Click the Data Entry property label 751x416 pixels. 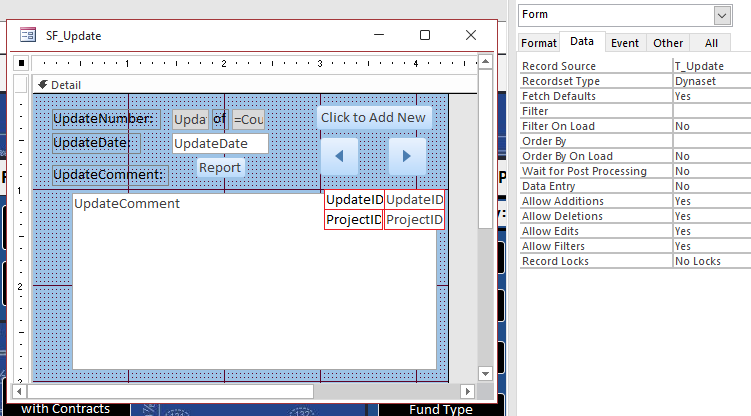pos(548,186)
